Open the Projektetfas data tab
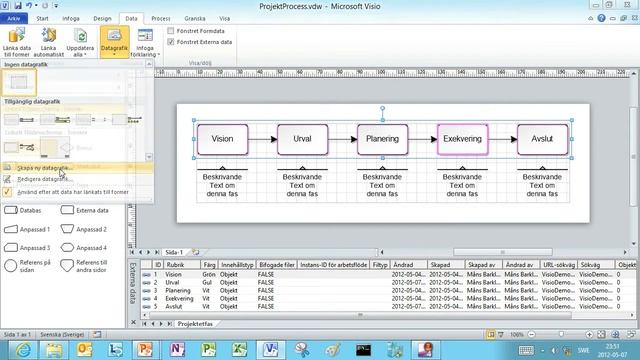Viewport: 640px width, 360px height. click(x=195, y=324)
